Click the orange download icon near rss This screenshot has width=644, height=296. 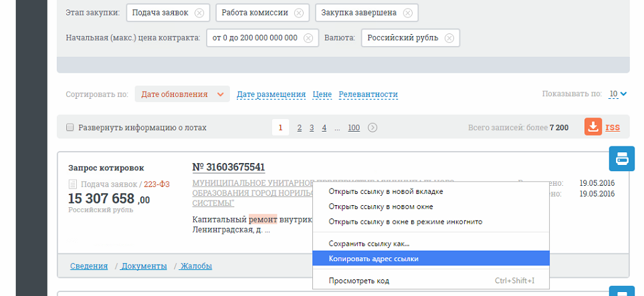coord(593,127)
